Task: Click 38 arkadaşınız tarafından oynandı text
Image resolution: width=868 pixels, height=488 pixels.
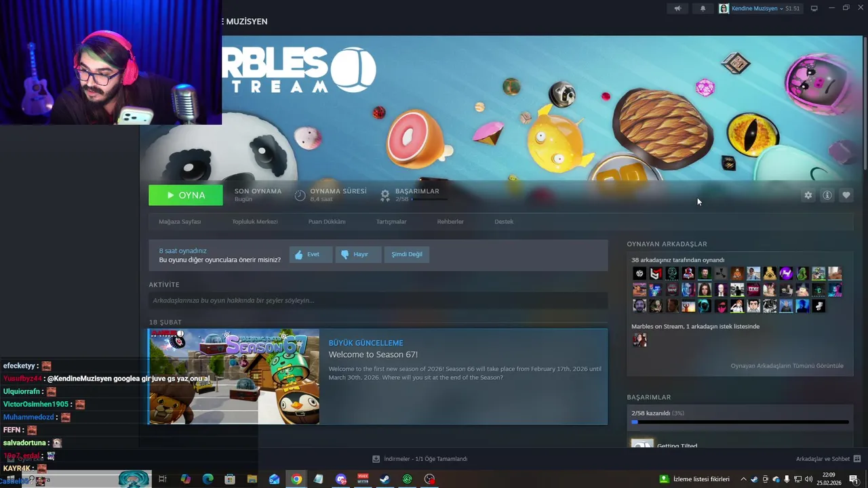Action: click(678, 260)
